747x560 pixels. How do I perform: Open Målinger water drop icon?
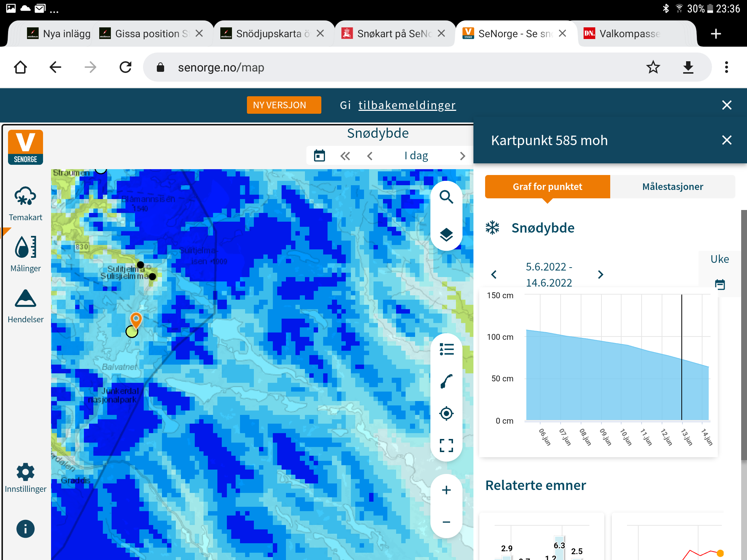(x=25, y=248)
